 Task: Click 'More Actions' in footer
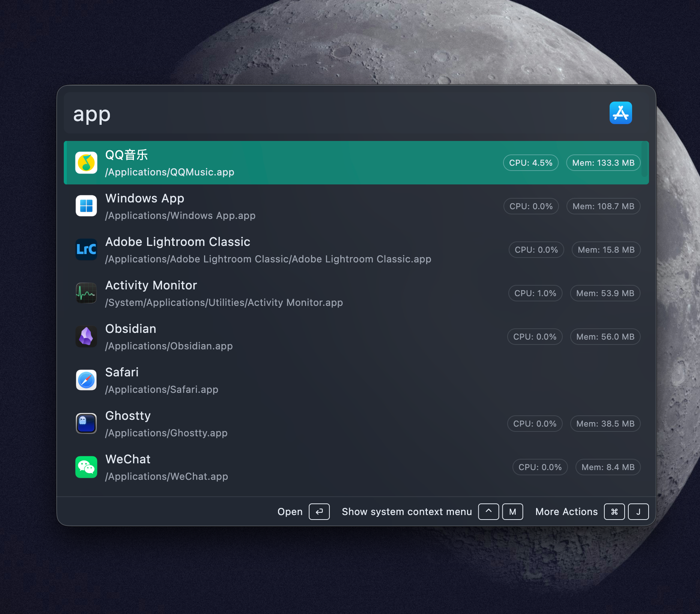coord(566,512)
